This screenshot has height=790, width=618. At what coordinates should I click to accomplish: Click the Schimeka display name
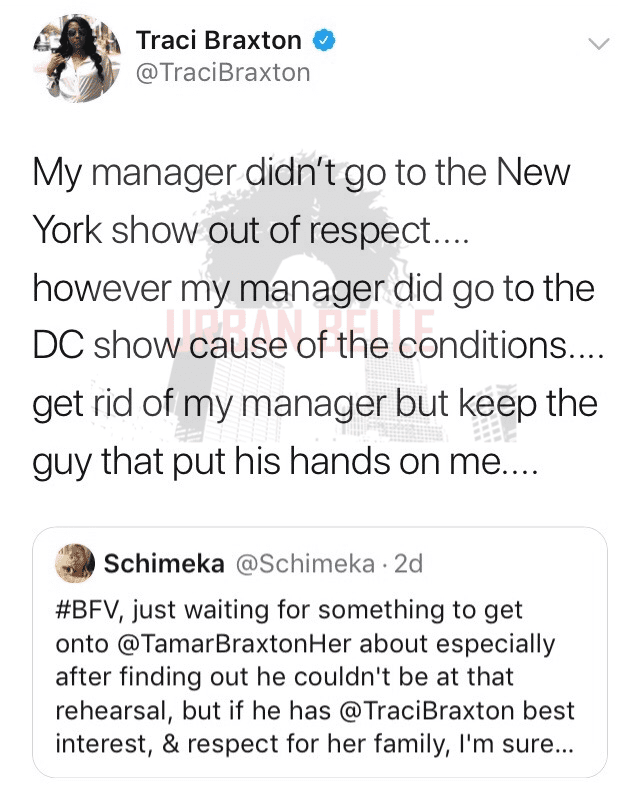(x=164, y=564)
